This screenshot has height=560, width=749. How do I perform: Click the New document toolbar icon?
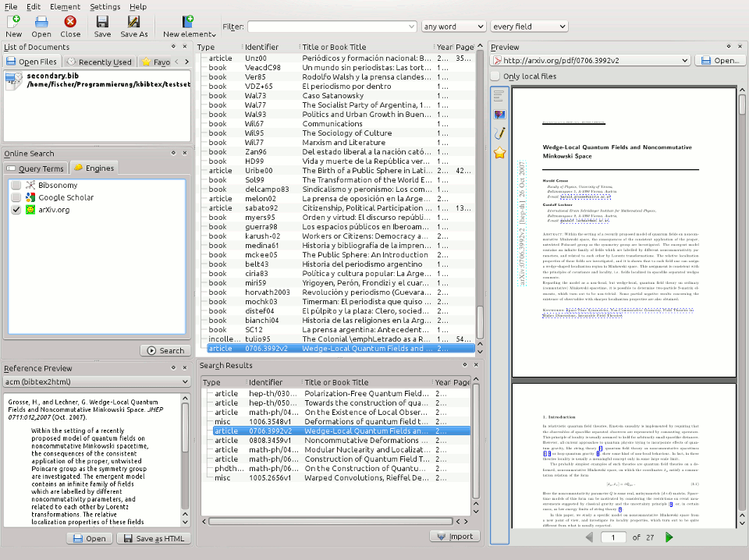[x=13, y=27]
